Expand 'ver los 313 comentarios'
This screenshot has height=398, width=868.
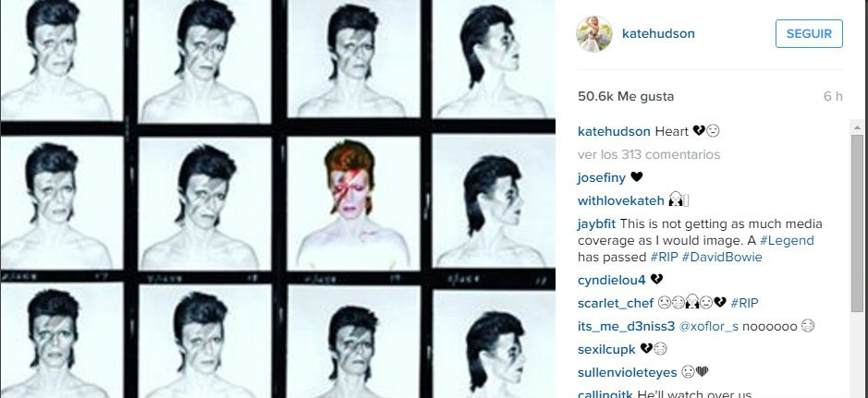649,154
